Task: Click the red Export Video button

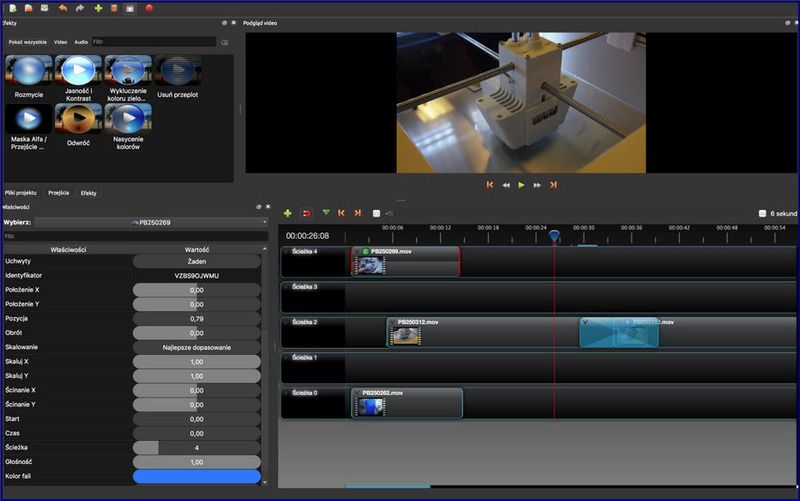Action: pyautogui.click(x=149, y=8)
